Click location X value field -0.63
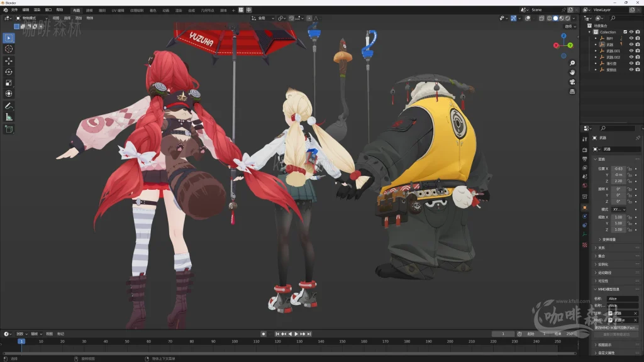This screenshot has height=362, width=644. pyautogui.click(x=619, y=168)
